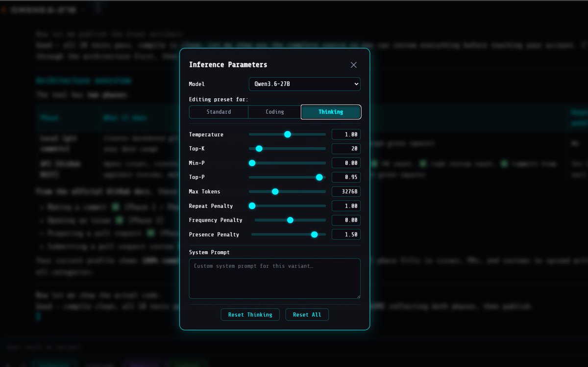Click the Top-K value field 20
Screen dimensions: 588x367
(346, 149)
